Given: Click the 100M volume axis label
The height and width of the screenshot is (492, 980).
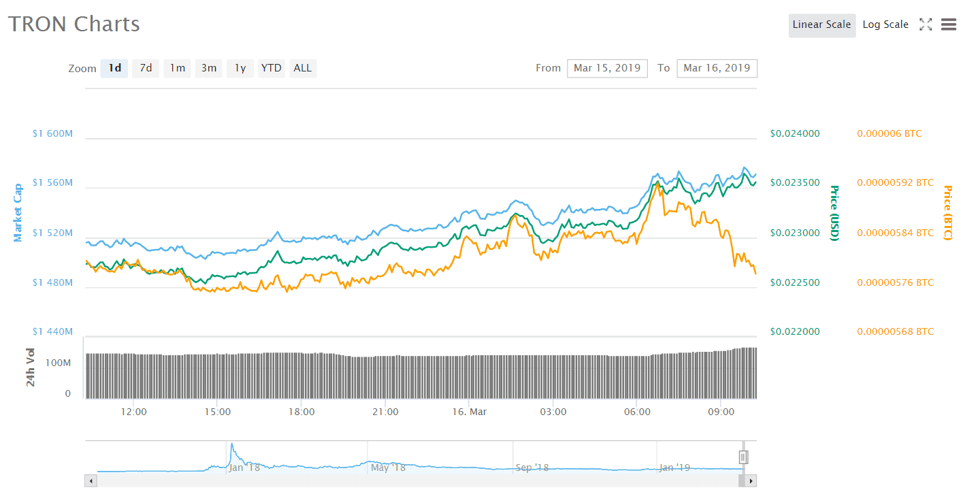Looking at the screenshot, I should [x=58, y=363].
